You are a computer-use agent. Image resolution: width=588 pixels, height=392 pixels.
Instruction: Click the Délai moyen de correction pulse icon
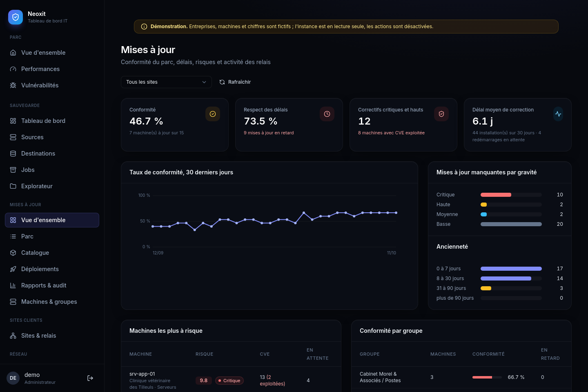(558, 114)
